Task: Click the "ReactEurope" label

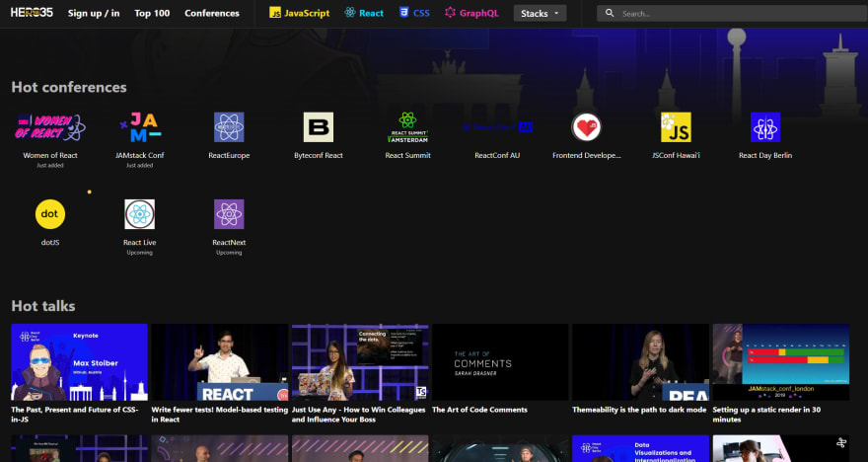Action: coord(229,156)
